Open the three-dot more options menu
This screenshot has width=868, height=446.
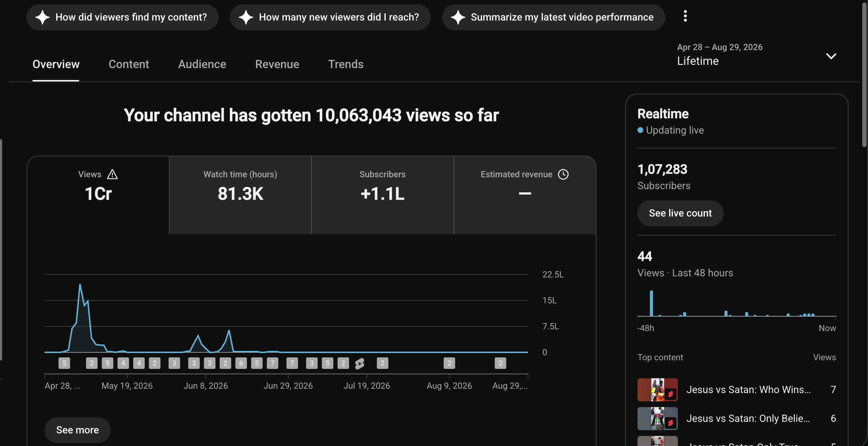pyautogui.click(x=685, y=16)
